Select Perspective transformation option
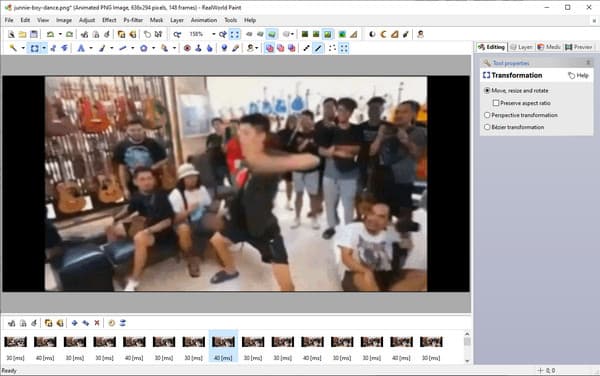 coord(521,115)
